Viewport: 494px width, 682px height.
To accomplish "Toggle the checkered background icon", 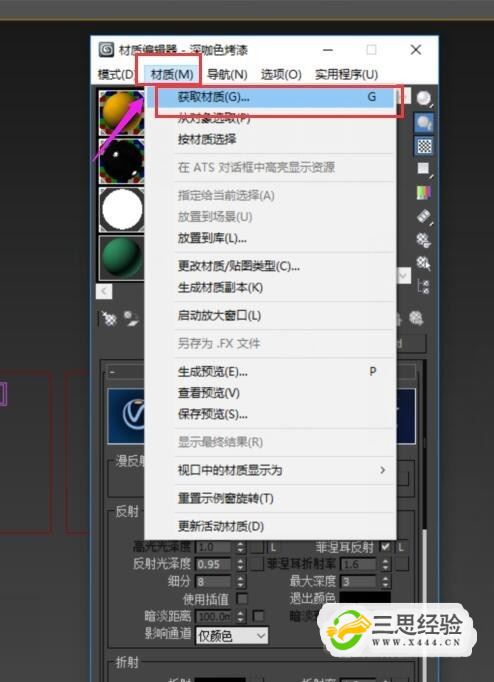I will pos(424,147).
